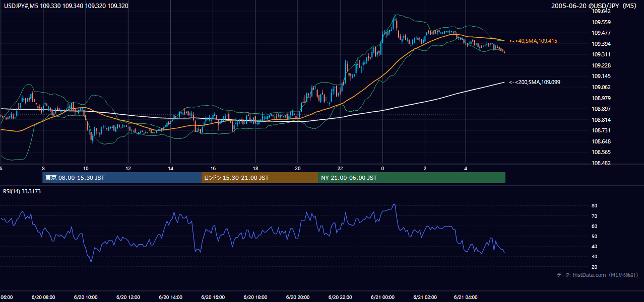This screenshot has width=644, height=302.
Task: Click the 6/20 16:00 time axis label
Action: [x=213, y=297]
